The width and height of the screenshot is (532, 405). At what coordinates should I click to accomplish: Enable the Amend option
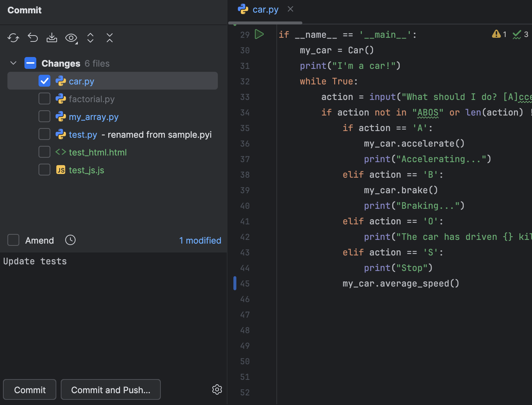[13, 240]
